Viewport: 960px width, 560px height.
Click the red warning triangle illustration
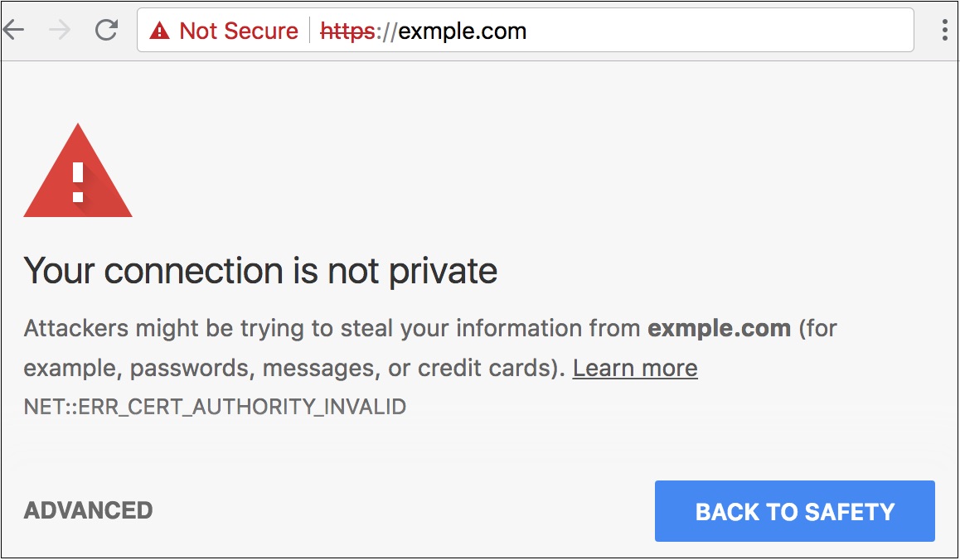[78, 174]
